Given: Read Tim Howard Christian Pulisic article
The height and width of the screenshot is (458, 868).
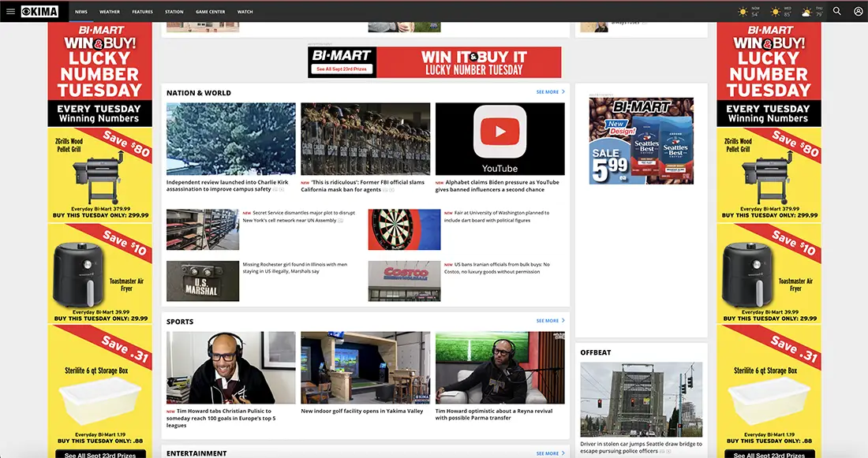Looking at the screenshot, I should pyautogui.click(x=221, y=418).
